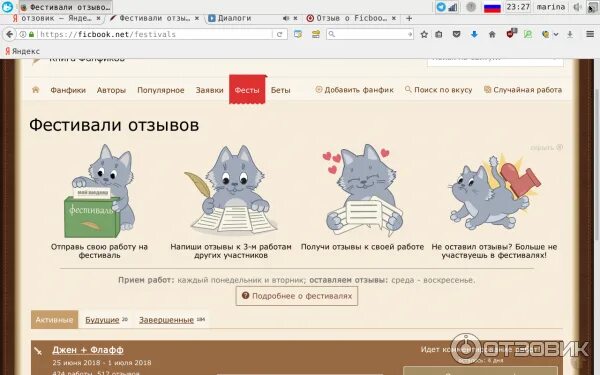Open Поиск по вкусу search

tap(439, 90)
